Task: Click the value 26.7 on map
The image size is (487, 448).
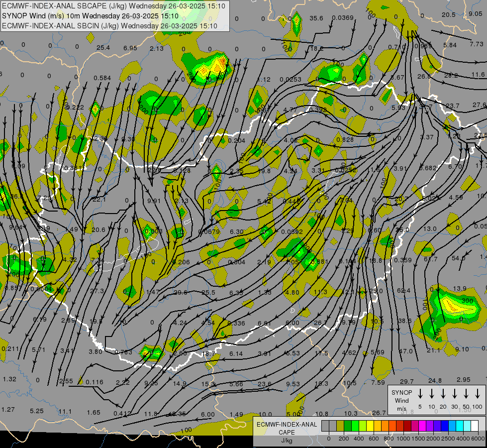Action: (x=379, y=413)
